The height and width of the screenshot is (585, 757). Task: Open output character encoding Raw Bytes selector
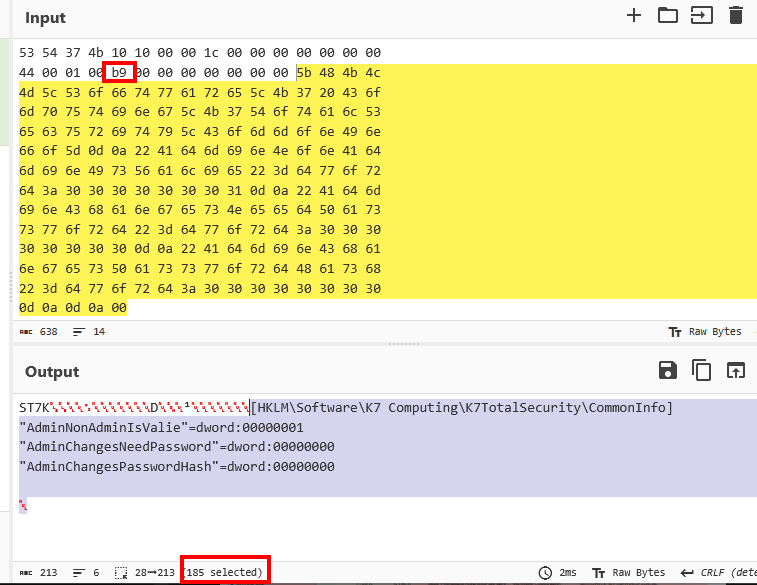click(628, 573)
